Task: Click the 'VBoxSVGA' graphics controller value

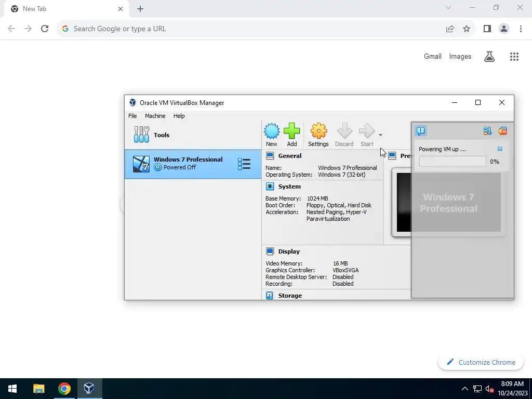Action: 345,270
